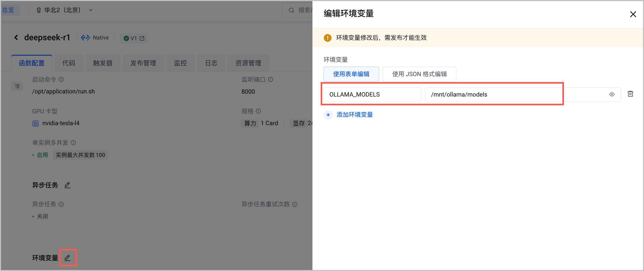Show info for 单实例多并发
The image size is (644, 271).
(x=73, y=143)
